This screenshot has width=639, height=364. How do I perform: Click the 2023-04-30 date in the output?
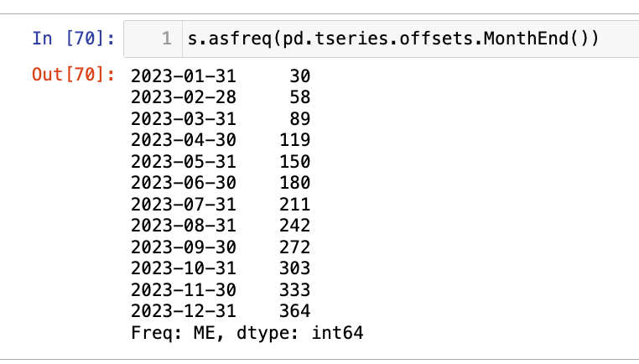pyautogui.click(x=184, y=140)
